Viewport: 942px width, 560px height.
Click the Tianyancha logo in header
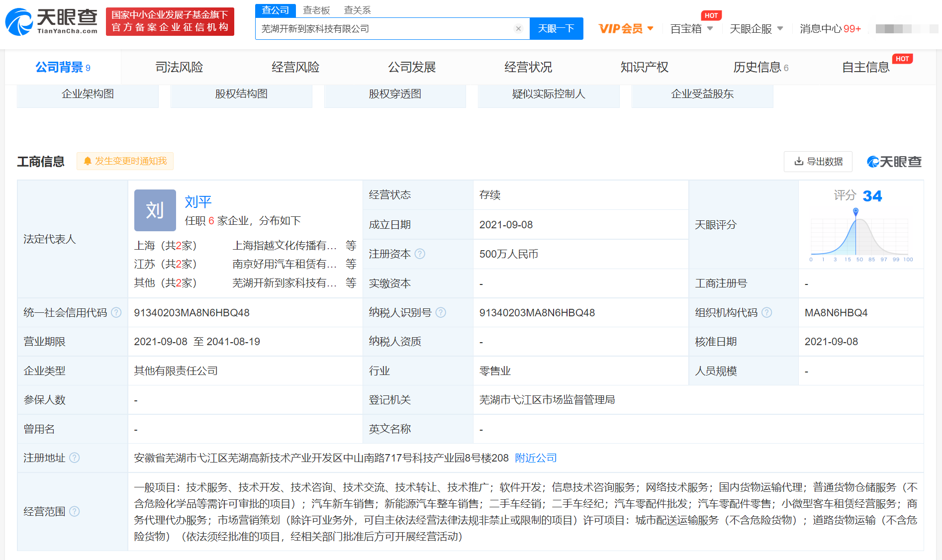(x=52, y=21)
